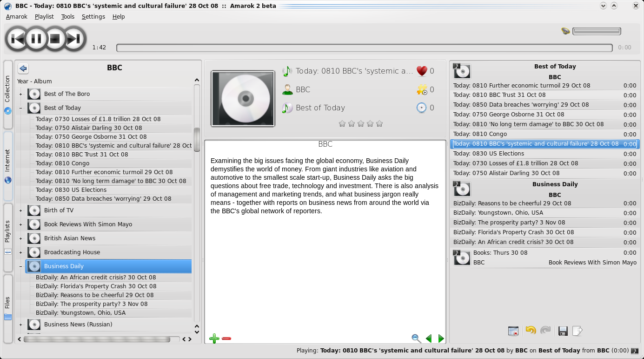Screen dimensions: 644x359
Task: Select playlist row 'BizDaily: Reasons to be cheerful 29 Oct 08'
Action: (545, 203)
